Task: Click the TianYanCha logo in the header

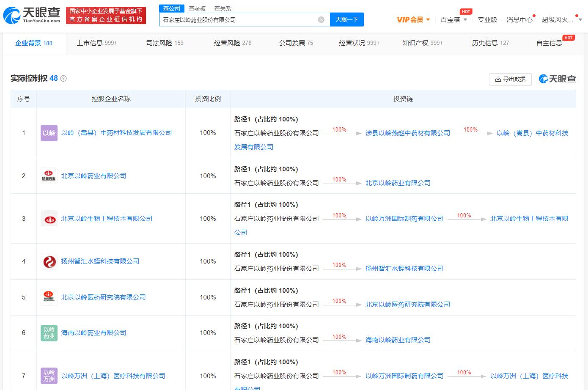Action: point(31,15)
